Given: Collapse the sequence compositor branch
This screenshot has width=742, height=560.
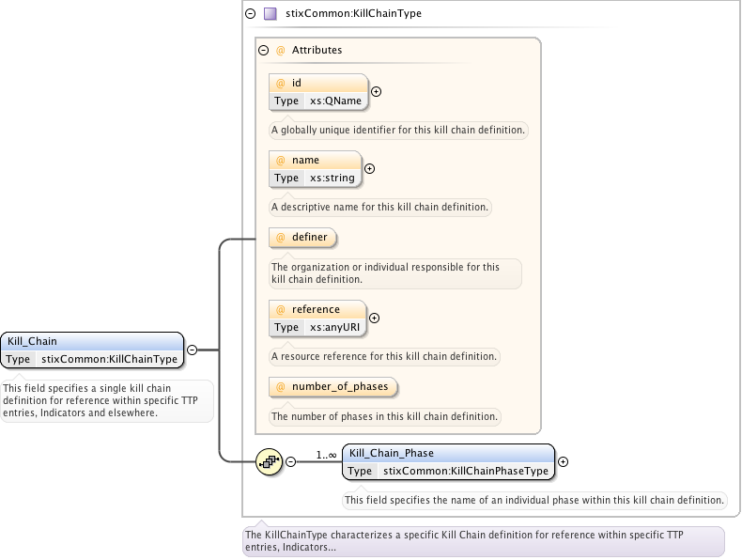Looking at the screenshot, I should click(291, 461).
